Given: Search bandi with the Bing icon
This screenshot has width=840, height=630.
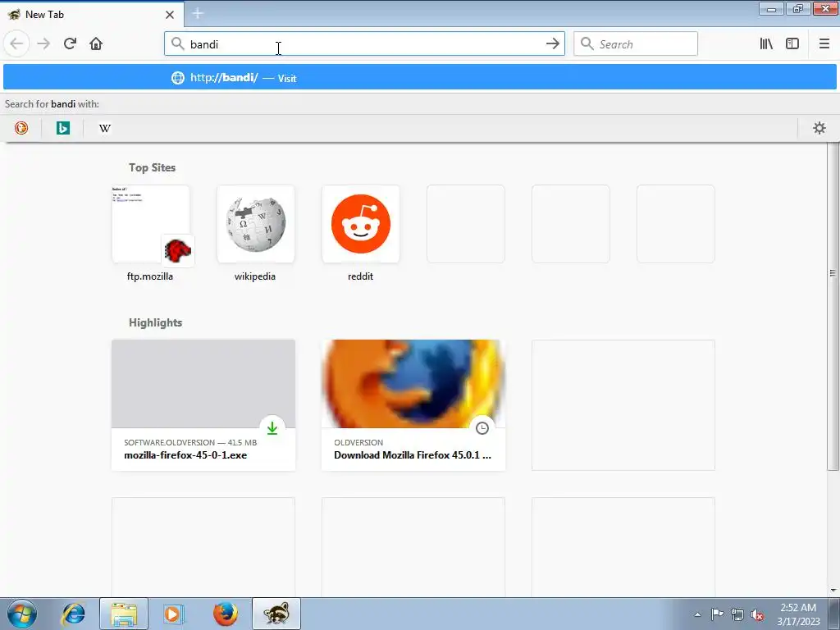Looking at the screenshot, I should (x=63, y=128).
